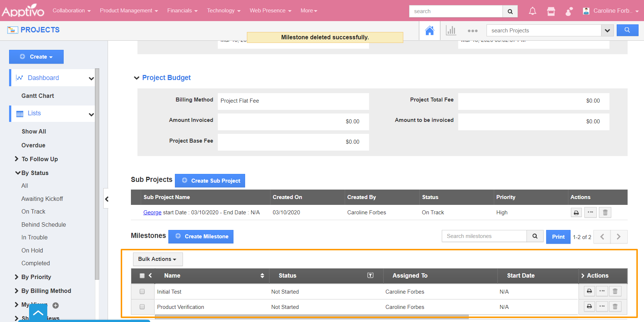Add a new view with plus icon
Image resolution: width=644 pixels, height=322 pixels.
56,305
